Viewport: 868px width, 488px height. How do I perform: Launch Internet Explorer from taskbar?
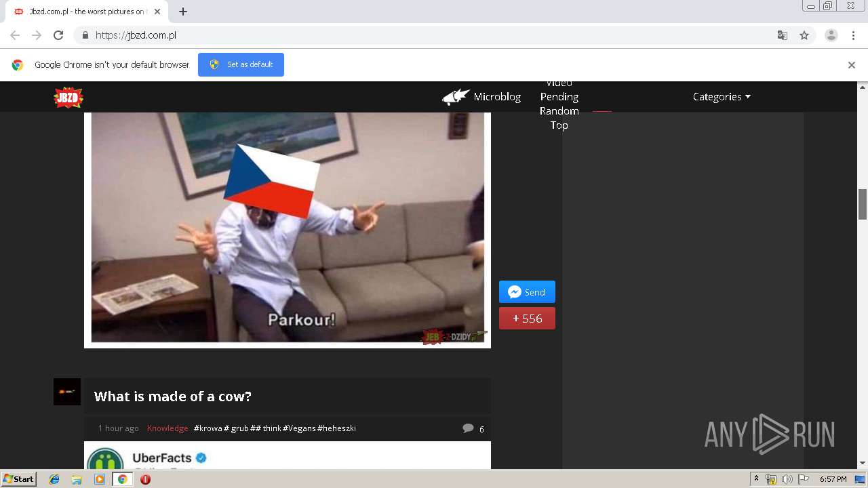point(54,479)
